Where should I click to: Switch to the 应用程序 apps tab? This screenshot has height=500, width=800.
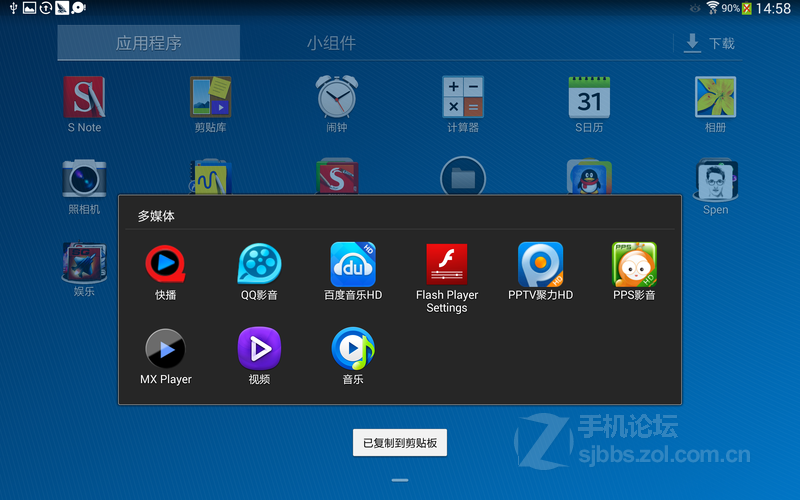148,43
